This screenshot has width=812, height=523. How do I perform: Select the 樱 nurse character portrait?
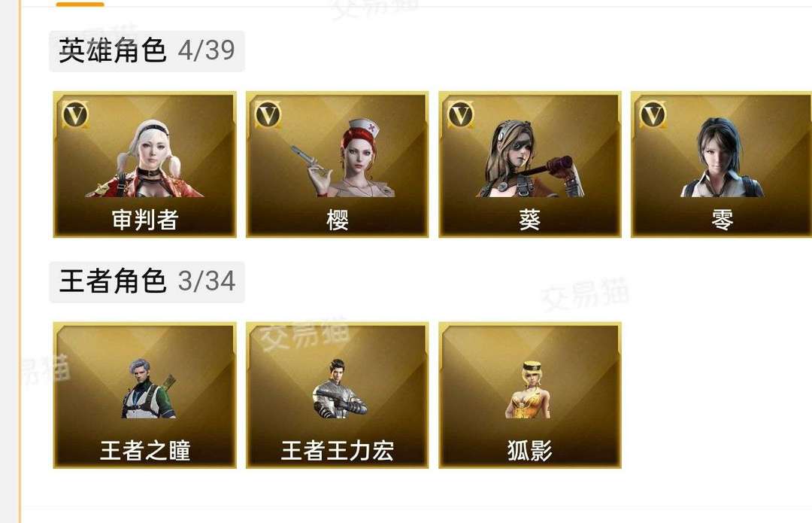[x=342, y=157]
